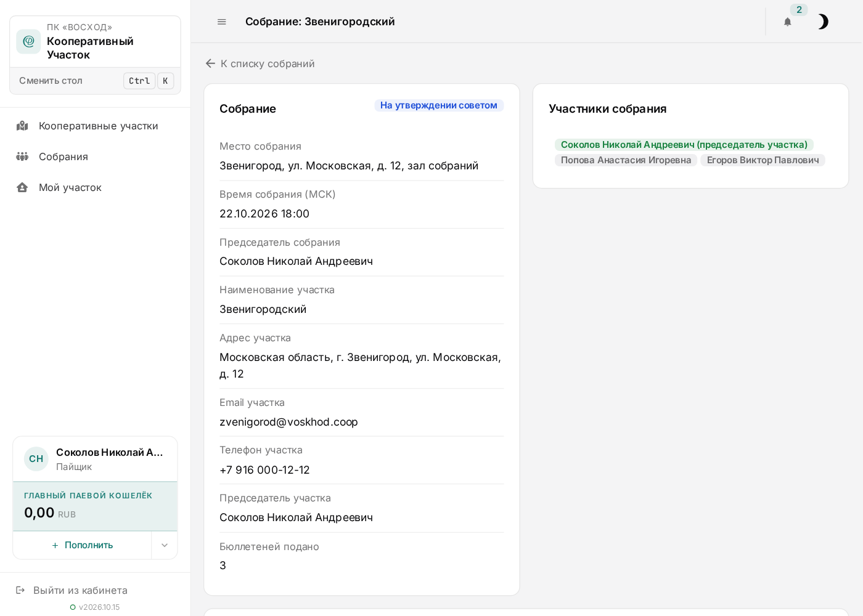Select participant Соколов Николай Андреевич chip

click(x=684, y=145)
